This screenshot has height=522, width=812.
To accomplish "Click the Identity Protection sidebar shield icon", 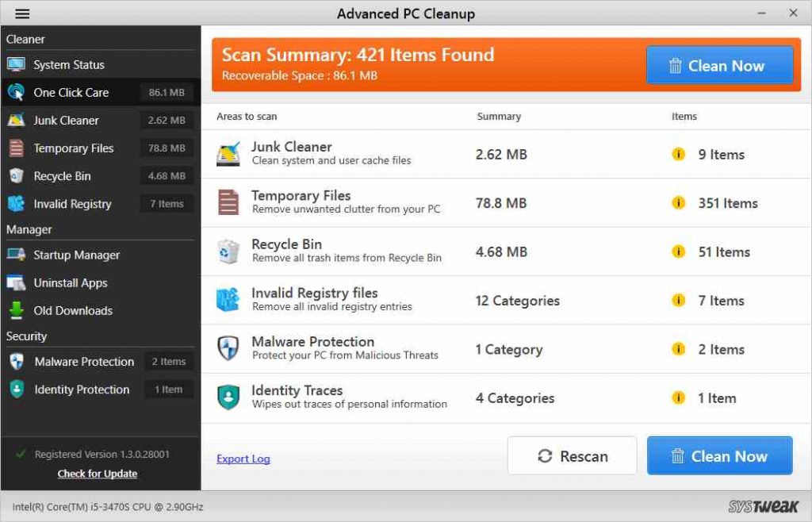I will [17, 390].
